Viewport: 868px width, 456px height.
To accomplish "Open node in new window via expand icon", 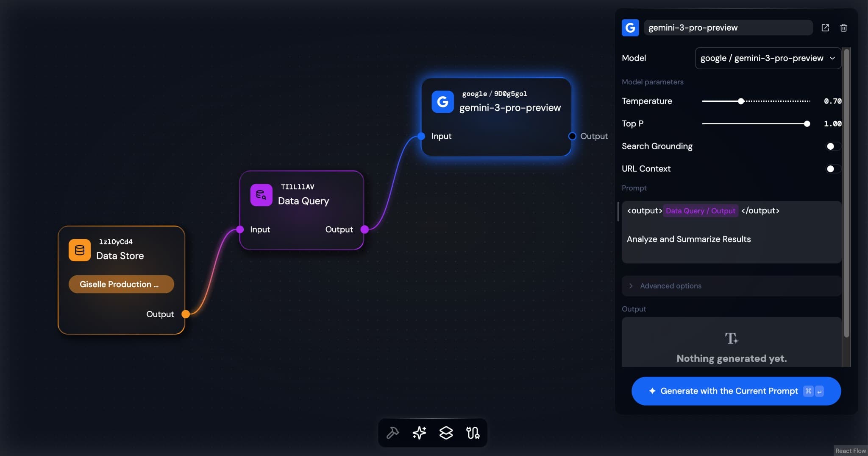I will [825, 28].
